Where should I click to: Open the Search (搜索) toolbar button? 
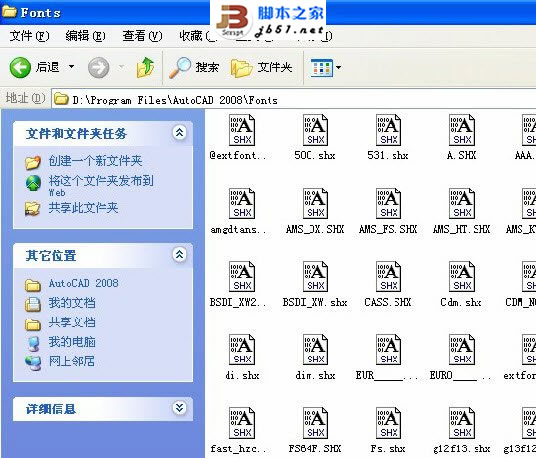194,67
